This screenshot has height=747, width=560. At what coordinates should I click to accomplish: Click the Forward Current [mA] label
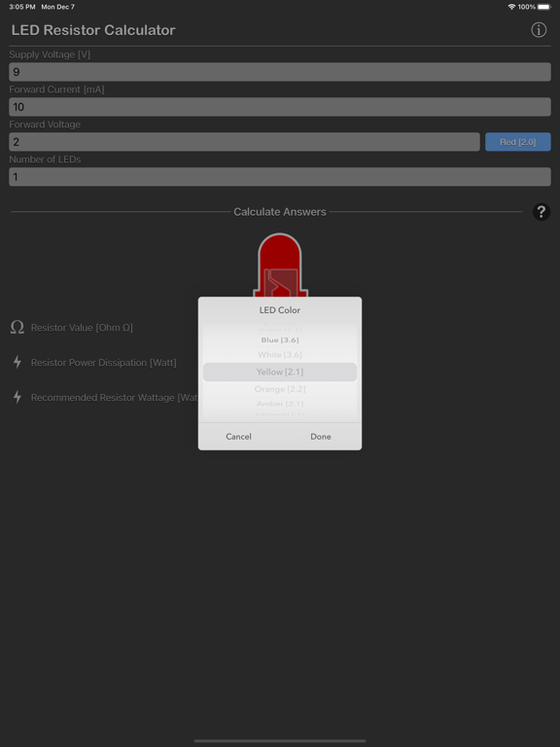tap(56, 89)
